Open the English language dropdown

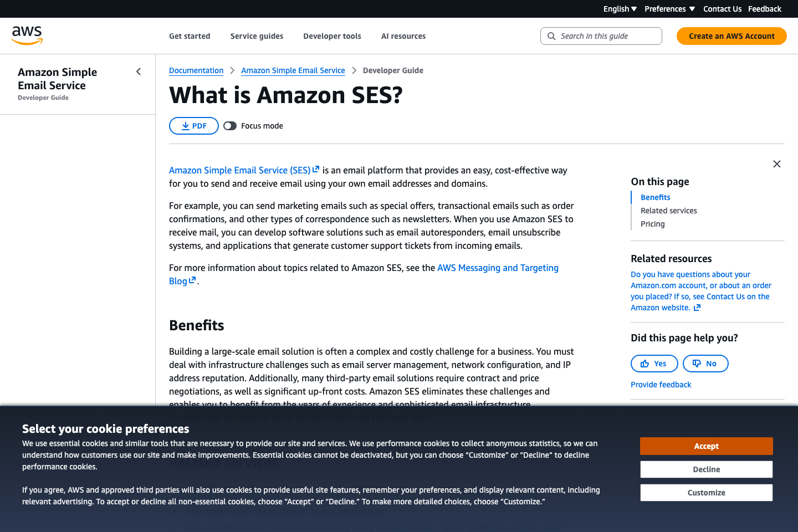(x=619, y=8)
